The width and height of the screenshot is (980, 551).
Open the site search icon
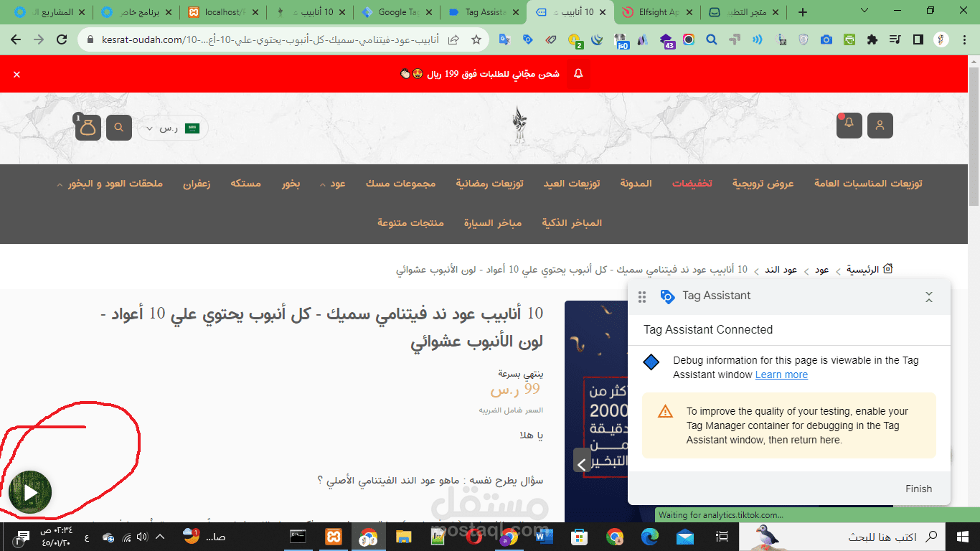point(119,128)
